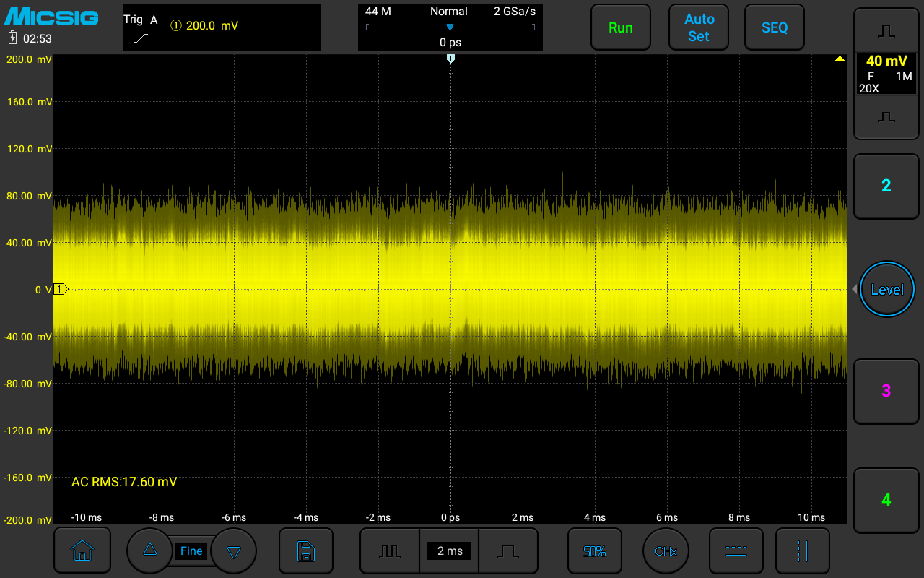
Task: Toggle channel 3 on
Action: (x=886, y=391)
